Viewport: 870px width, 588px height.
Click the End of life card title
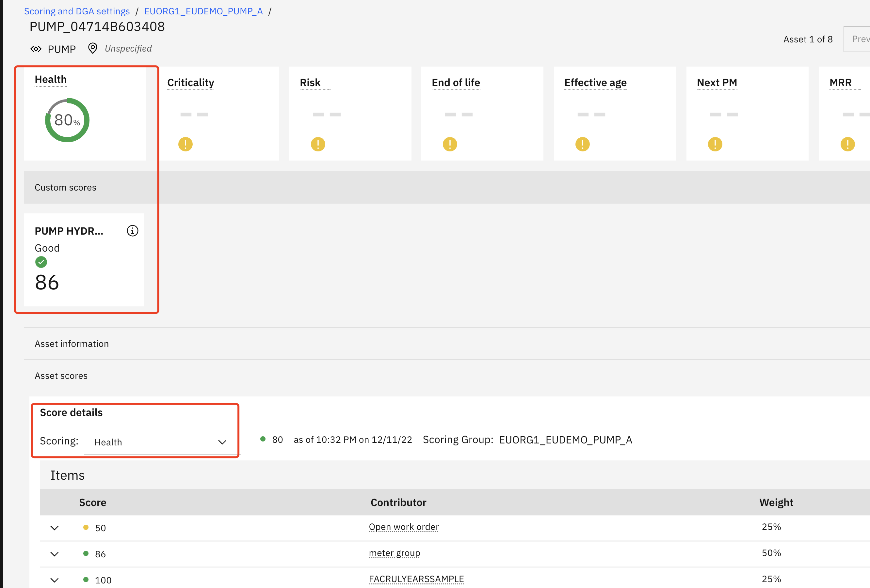456,83
